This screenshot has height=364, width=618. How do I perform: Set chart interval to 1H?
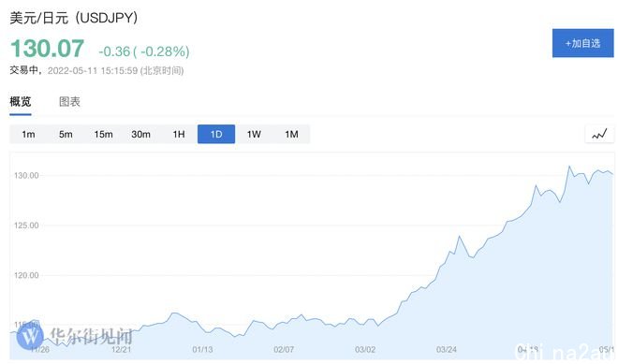pyautogui.click(x=179, y=134)
